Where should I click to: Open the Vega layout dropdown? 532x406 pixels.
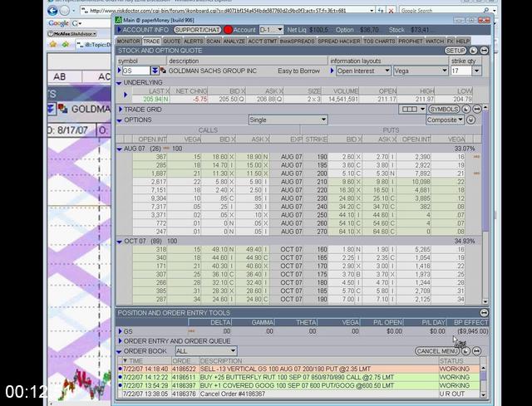click(x=421, y=71)
